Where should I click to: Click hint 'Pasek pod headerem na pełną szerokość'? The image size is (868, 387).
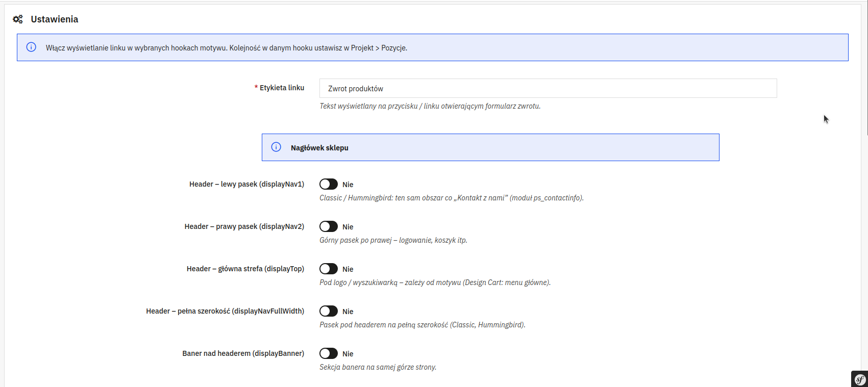(423, 325)
